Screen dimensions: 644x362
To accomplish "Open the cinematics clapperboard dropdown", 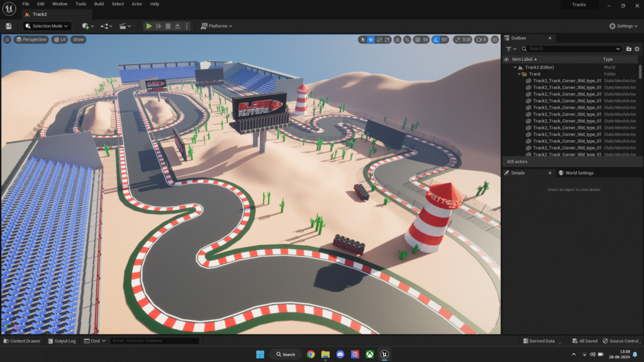I will (125, 26).
